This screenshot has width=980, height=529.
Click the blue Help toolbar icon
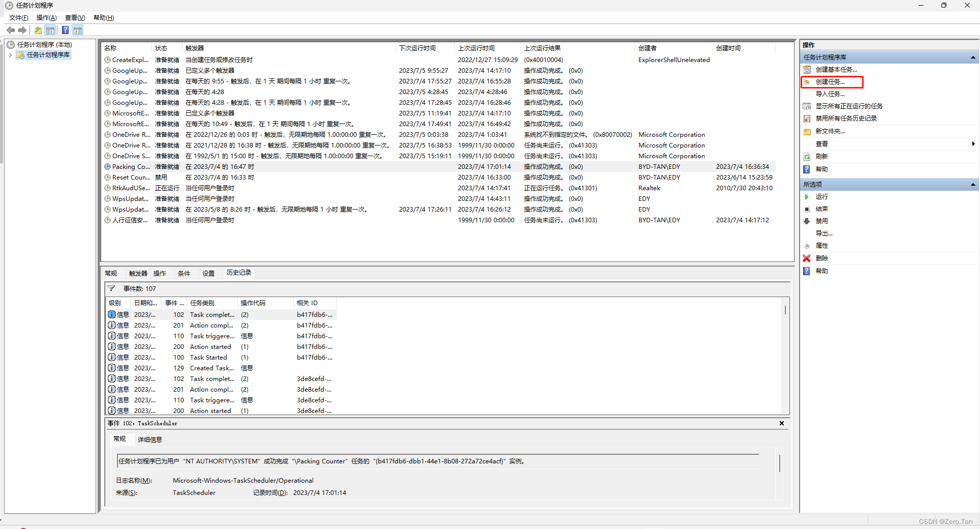[66, 31]
